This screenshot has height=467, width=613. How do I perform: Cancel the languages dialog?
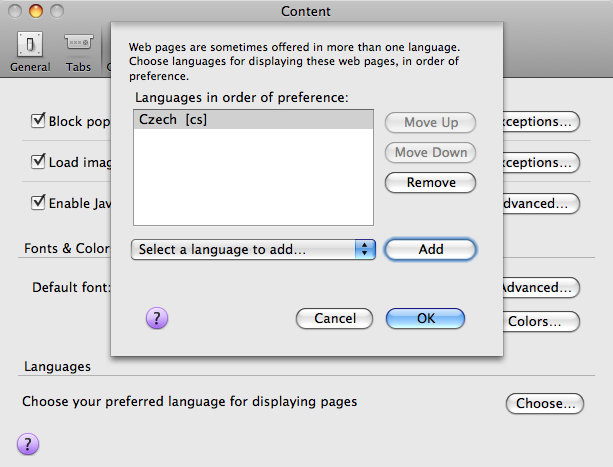click(335, 318)
